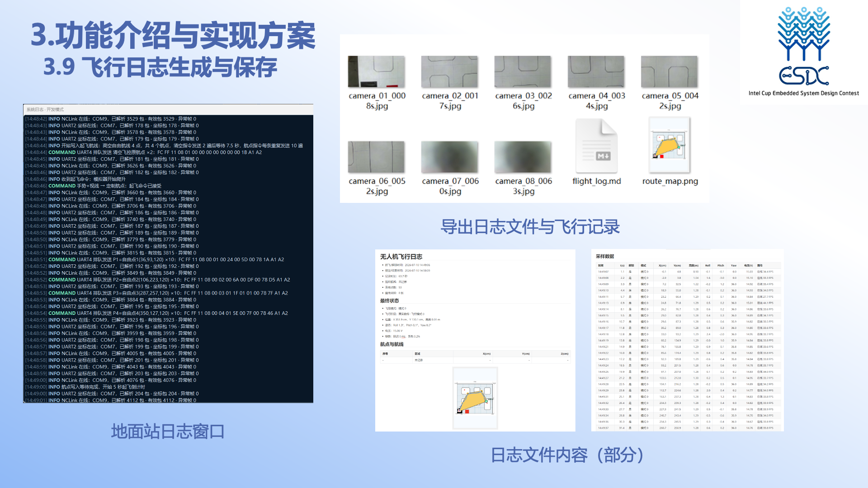Open the route_map.png file icon

(x=670, y=145)
